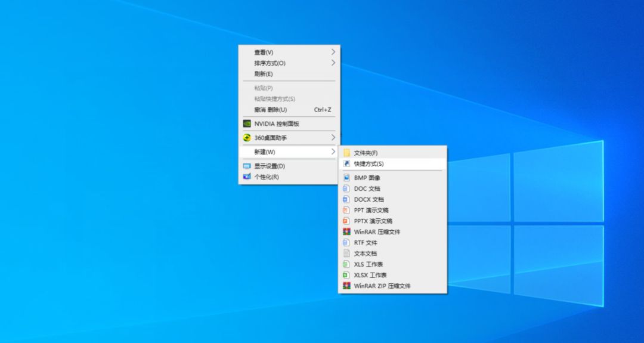644x343 pixels.
Task: Click the WinRAR 压缩文件 books icon
Action: 346,232
